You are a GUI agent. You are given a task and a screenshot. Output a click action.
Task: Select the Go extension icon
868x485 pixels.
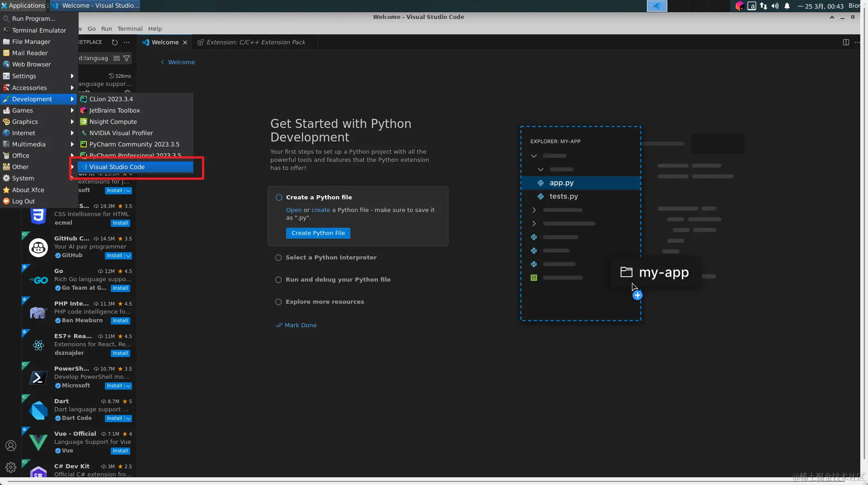tap(38, 280)
